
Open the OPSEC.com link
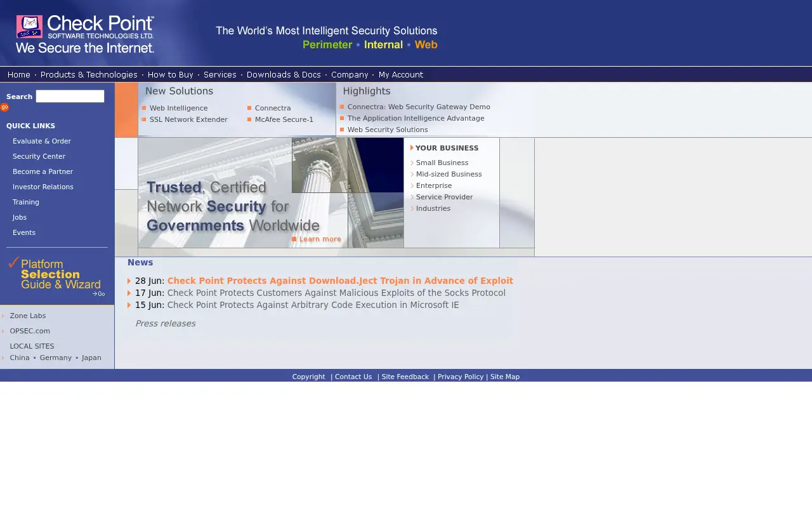pos(30,331)
